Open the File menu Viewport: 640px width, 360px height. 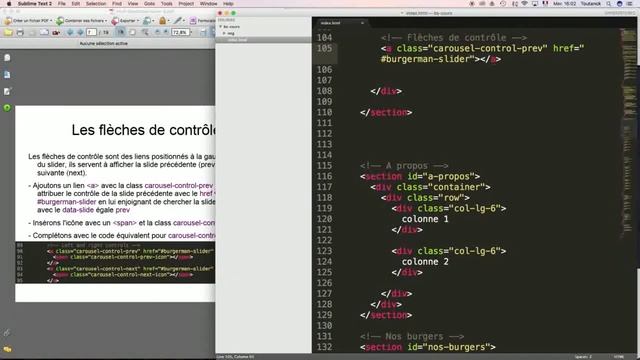click(x=62, y=4)
